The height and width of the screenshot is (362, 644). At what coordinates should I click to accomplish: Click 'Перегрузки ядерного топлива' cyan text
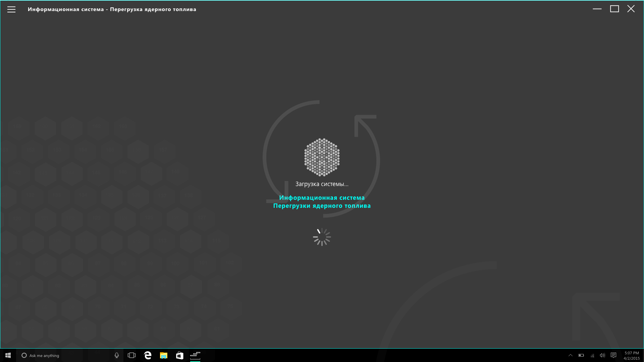[322, 206]
